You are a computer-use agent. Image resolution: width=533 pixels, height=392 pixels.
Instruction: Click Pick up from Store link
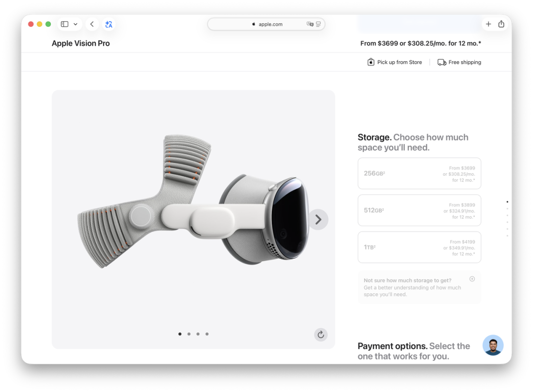399,62
